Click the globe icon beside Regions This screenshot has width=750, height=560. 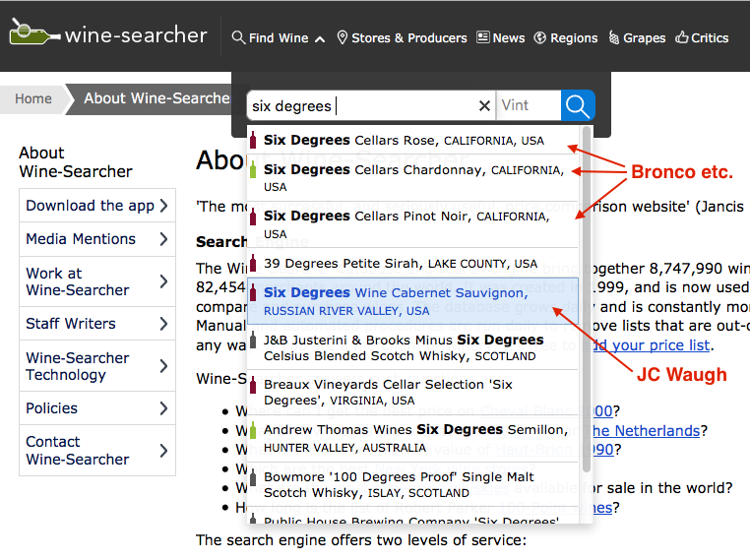(540, 37)
